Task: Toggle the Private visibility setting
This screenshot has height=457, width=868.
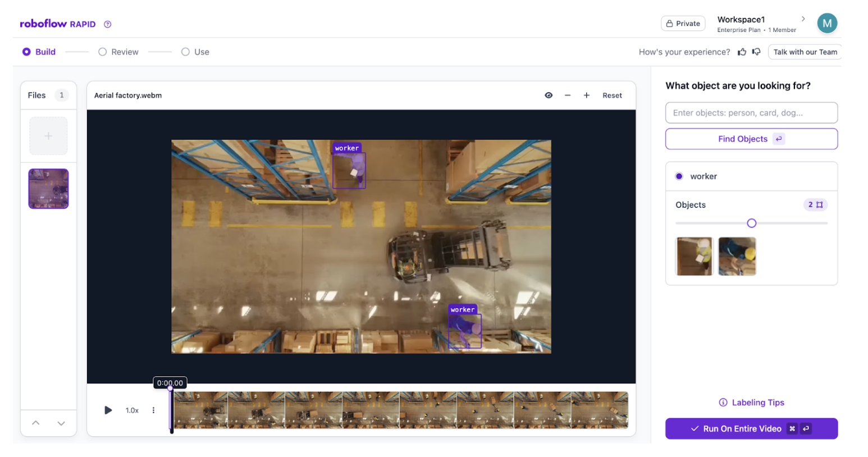Action: tap(683, 24)
